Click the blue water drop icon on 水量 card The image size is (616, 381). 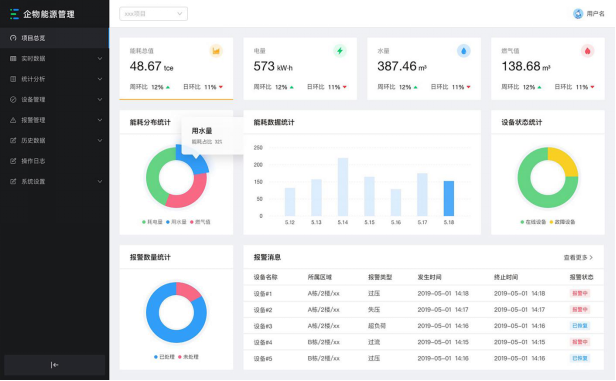tap(464, 51)
